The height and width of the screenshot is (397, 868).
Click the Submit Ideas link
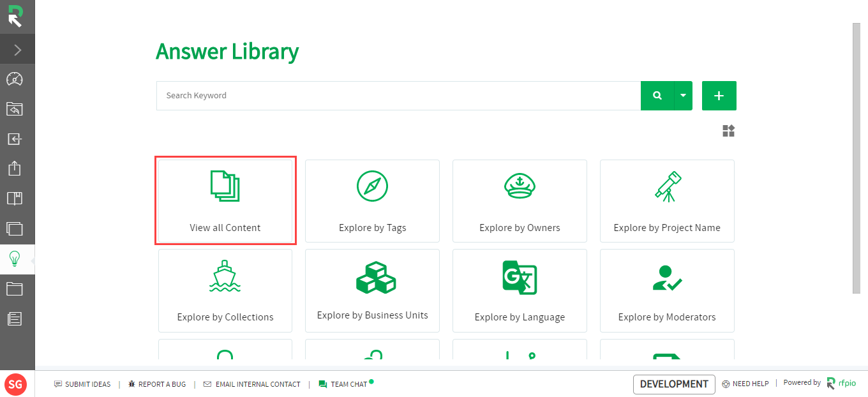[82, 384]
